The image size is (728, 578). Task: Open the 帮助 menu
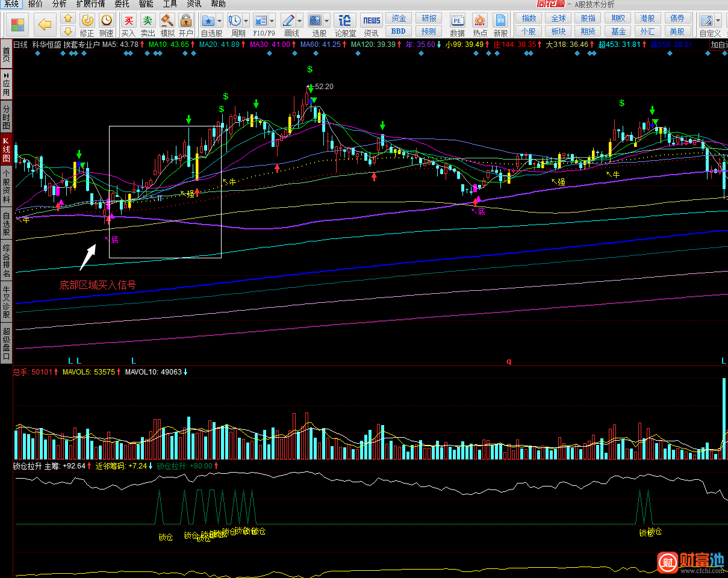(x=218, y=4)
